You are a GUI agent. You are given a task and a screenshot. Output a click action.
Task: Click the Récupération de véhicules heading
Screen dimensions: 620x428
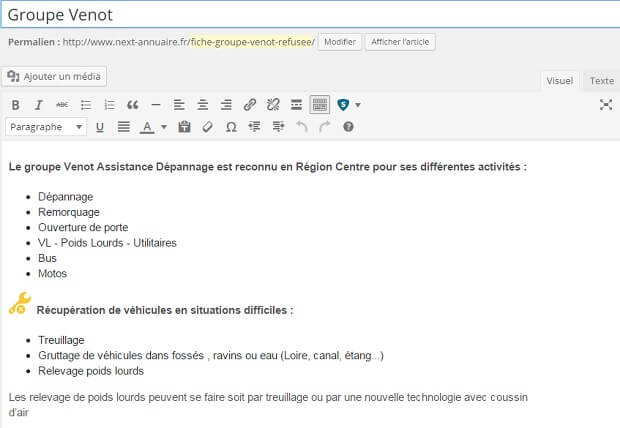coord(165,310)
